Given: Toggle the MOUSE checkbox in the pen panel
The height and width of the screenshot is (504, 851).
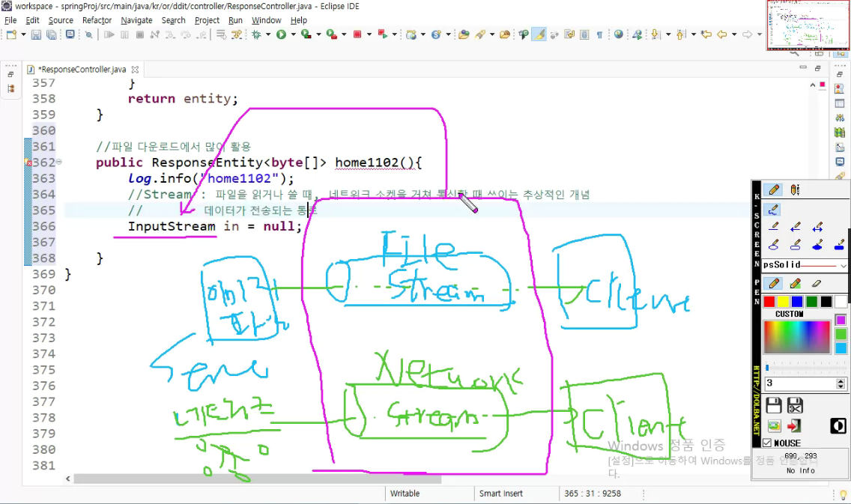Looking at the screenshot, I should coord(769,443).
